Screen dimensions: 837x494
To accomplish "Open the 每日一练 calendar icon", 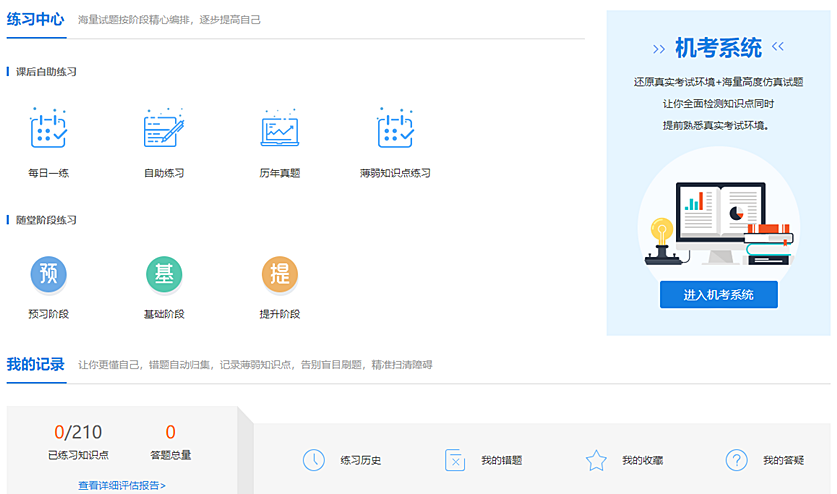I will [49, 128].
